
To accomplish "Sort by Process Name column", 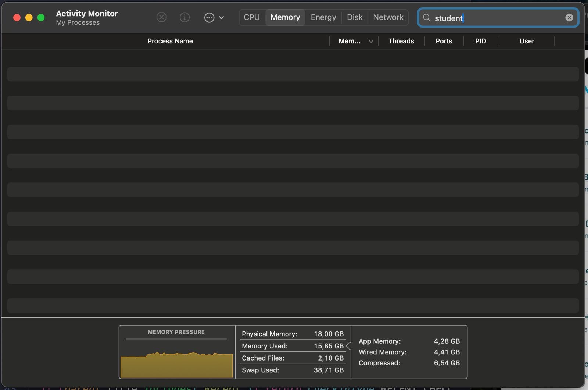I will tap(170, 41).
